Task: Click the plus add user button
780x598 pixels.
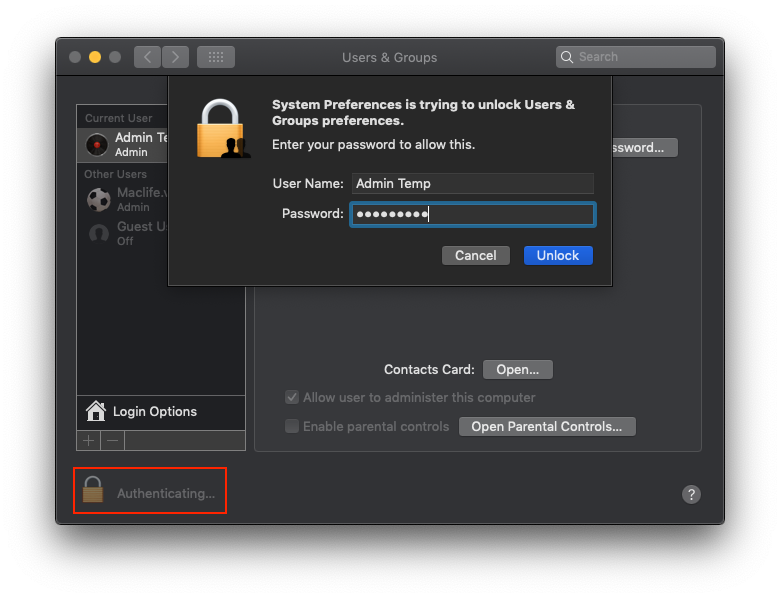Action: pyautogui.click(x=89, y=440)
